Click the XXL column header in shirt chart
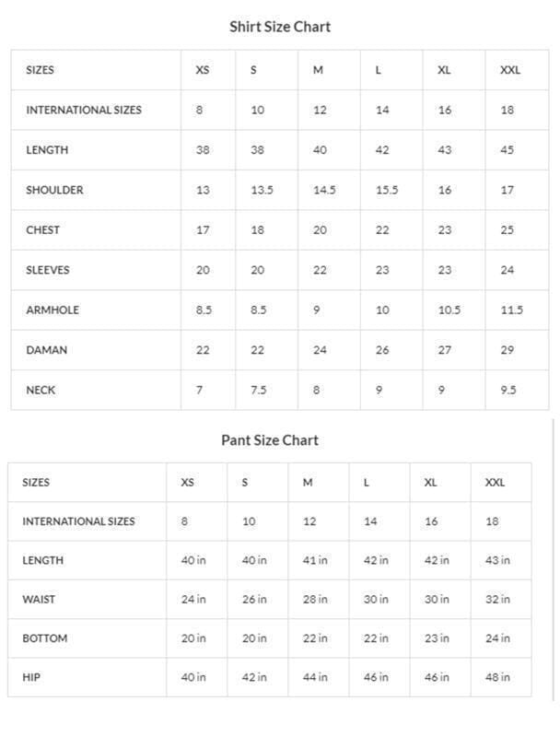560x737 pixels. pos(509,70)
